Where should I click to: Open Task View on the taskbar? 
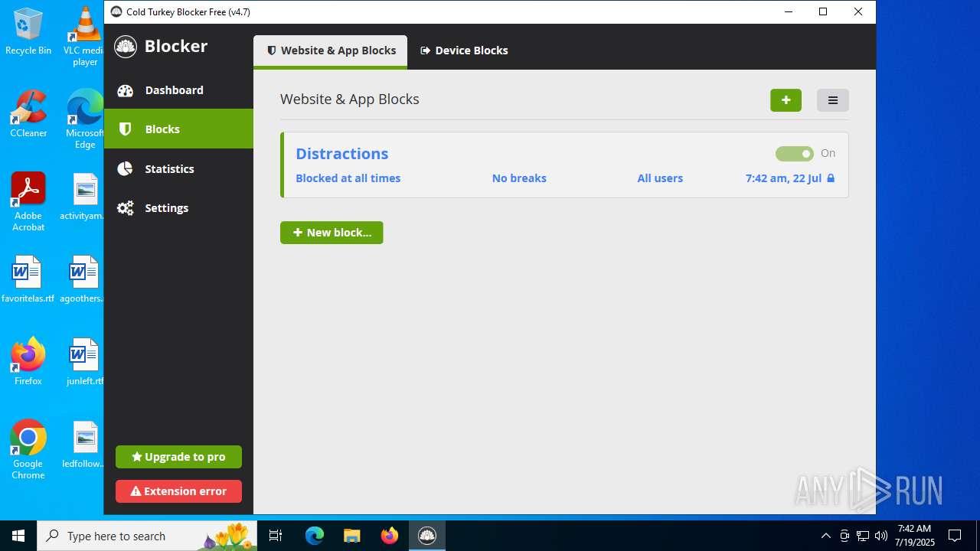[276, 536]
